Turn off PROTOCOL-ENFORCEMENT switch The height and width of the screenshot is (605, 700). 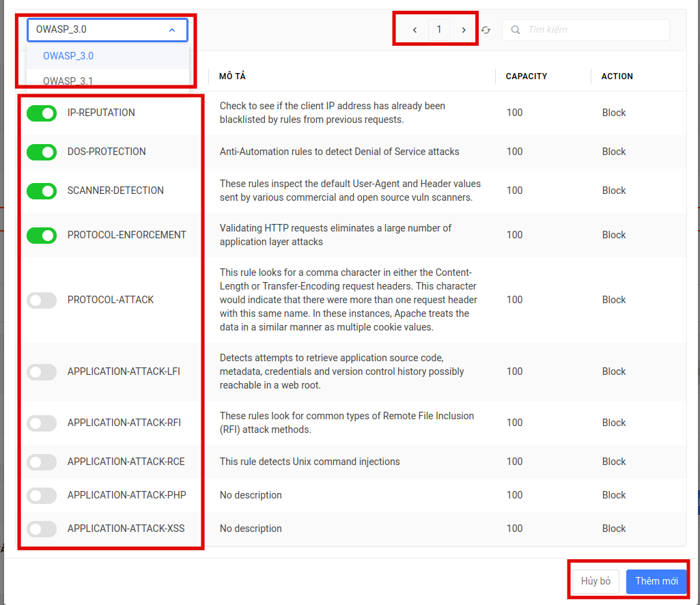click(x=42, y=235)
